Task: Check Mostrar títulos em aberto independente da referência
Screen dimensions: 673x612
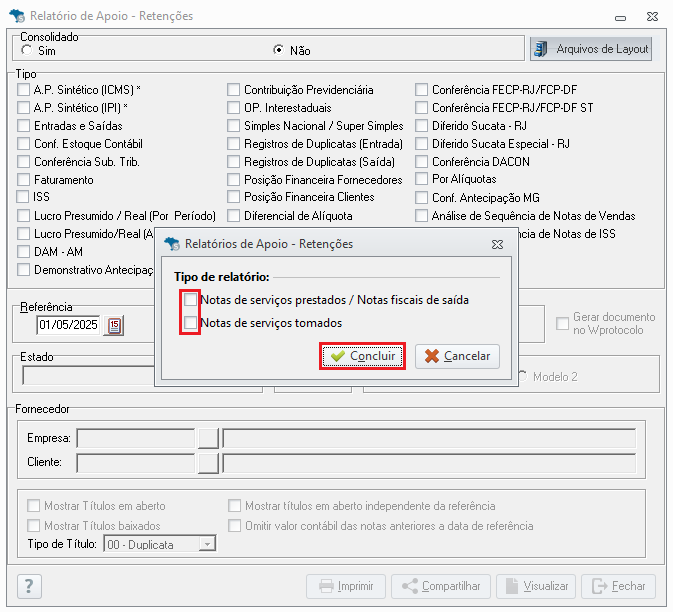Action: 234,506
